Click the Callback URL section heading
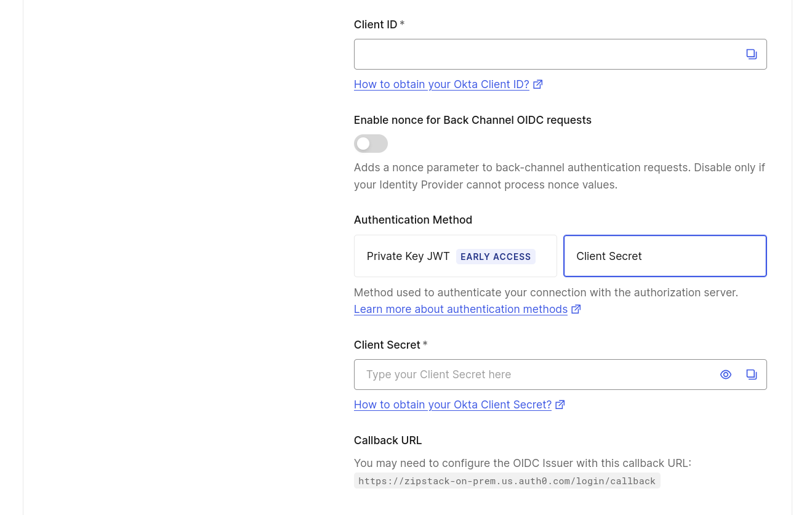 coord(387,440)
